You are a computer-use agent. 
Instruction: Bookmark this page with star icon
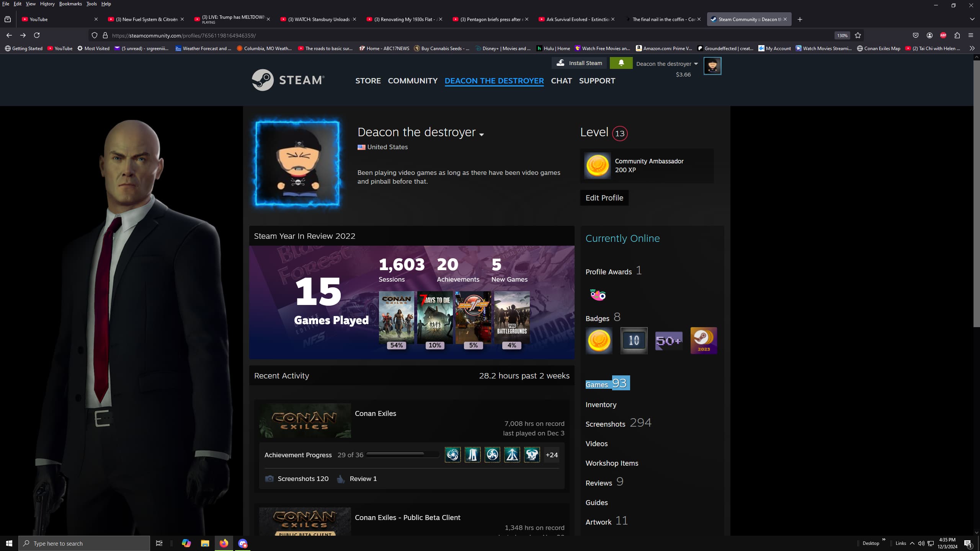pyautogui.click(x=858, y=35)
